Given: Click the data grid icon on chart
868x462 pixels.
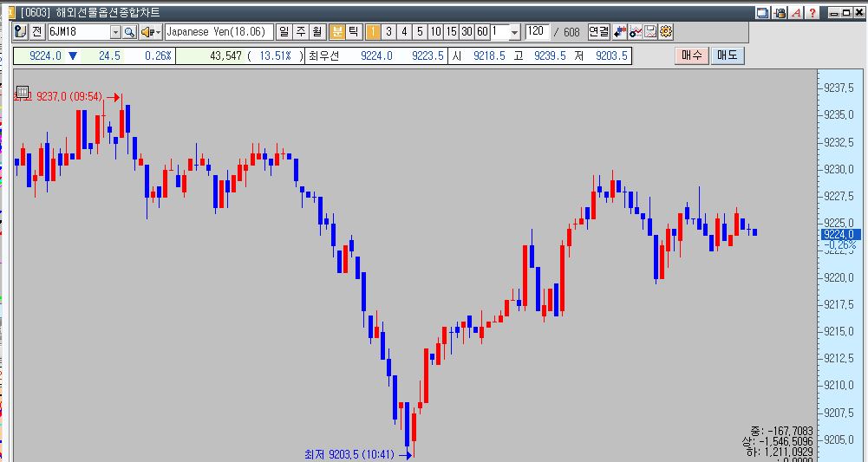Looking at the screenshot, I should (23, 92).
